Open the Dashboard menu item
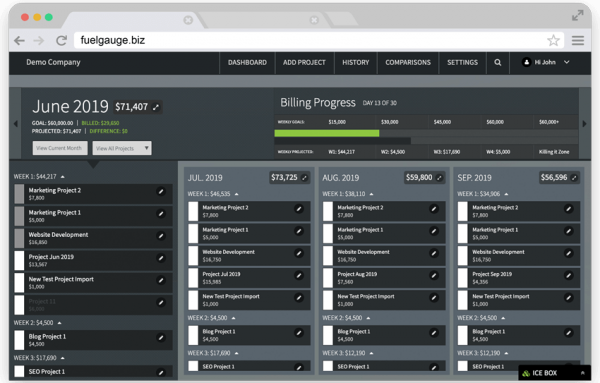This screenshot has width=600, height=383. 247,62
